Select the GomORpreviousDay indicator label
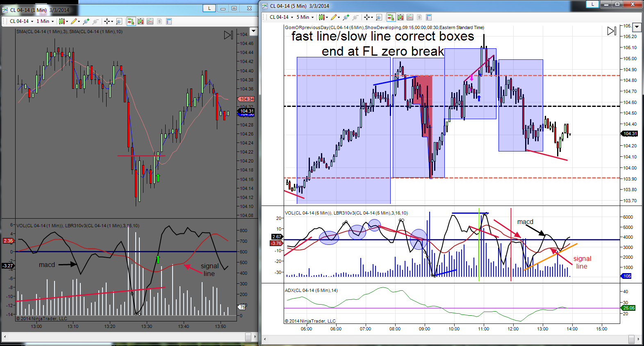This screenshot has width=644, height=346. (385, 27)
